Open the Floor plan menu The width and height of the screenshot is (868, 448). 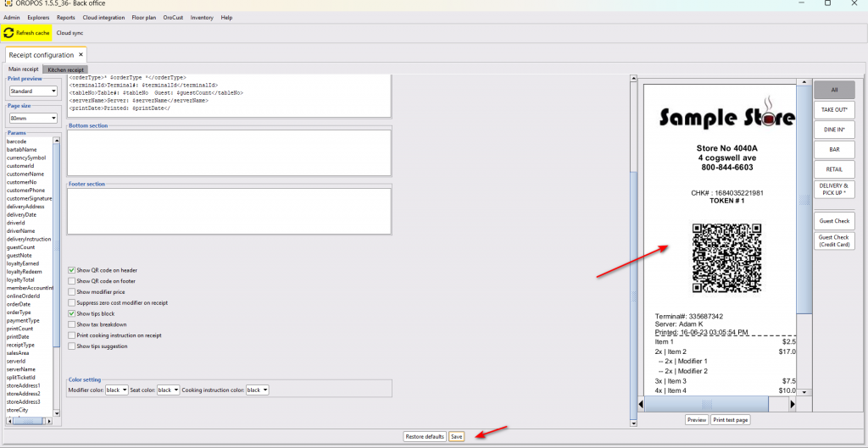[145, 17]
